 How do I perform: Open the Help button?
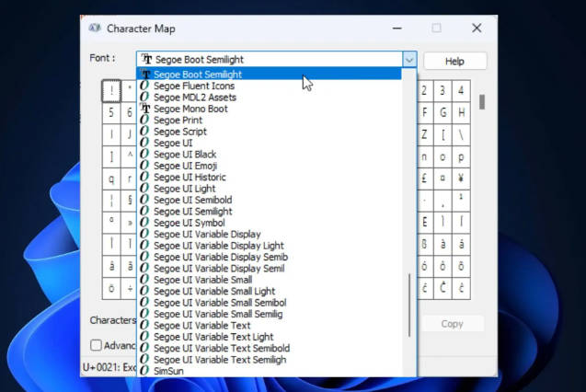coord(455,61)
